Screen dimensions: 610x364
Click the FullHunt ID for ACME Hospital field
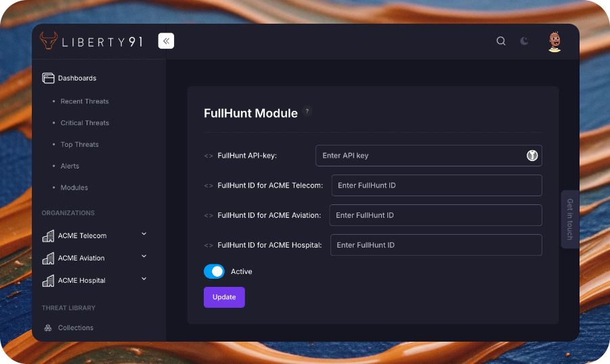(x=435, y=245)
